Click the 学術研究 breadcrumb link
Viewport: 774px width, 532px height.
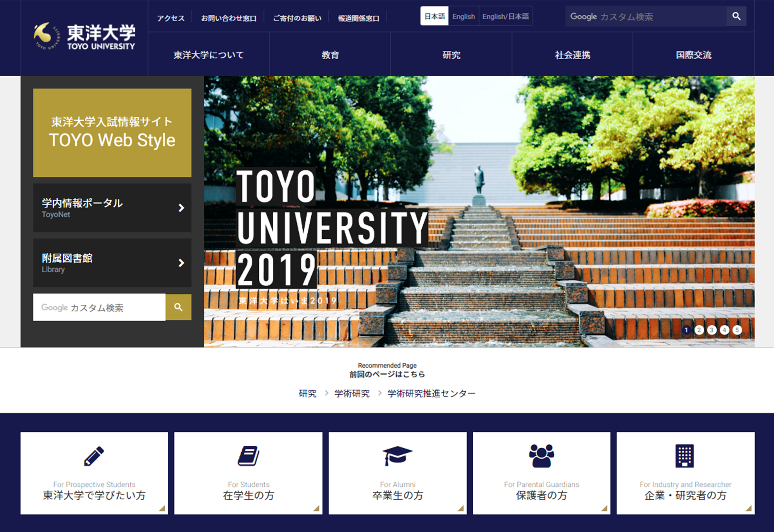pyautogui.click(x=352, y=393)
